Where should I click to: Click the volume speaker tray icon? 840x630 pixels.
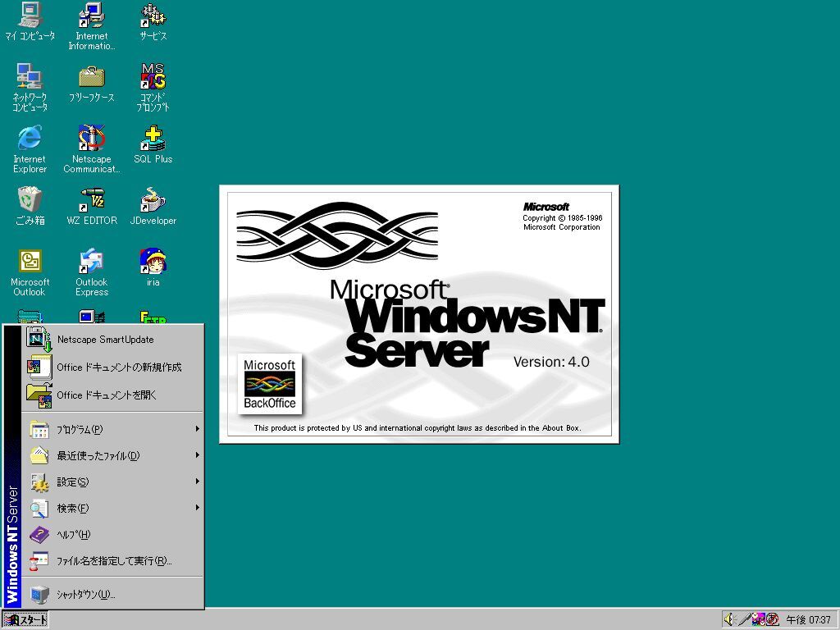click(x=729, y=619)
